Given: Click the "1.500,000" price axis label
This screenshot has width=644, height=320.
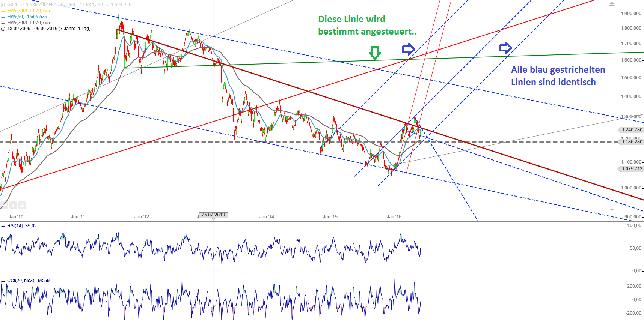Looking at the screenshot, I should coord(631,78).
